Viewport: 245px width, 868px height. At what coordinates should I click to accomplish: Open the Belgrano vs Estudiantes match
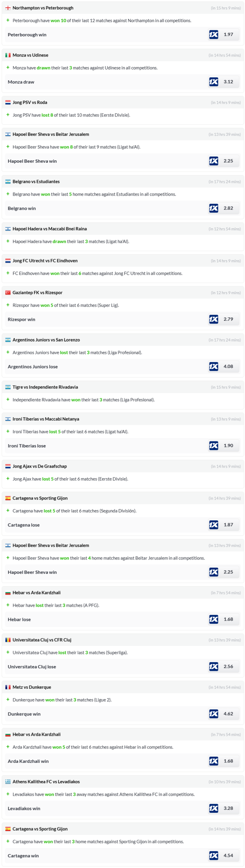(36, 182)
